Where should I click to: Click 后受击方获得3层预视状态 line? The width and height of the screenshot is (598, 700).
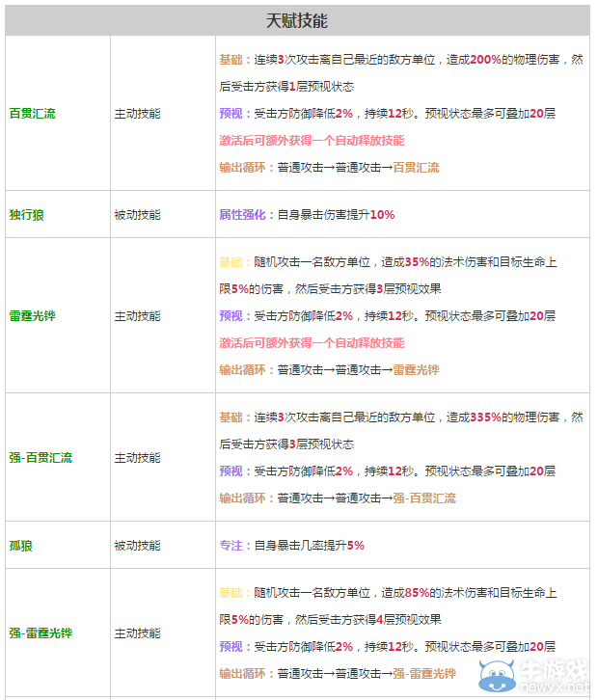[x=286, y=444]
